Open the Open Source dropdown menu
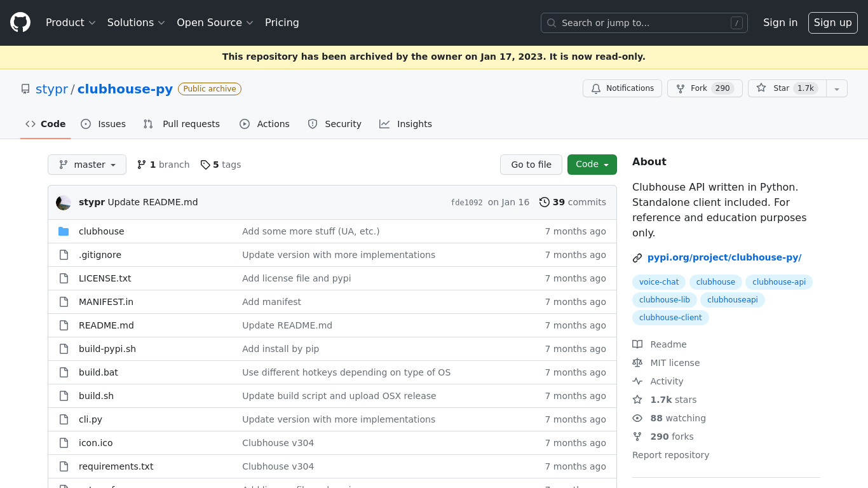 click(215, 22)
